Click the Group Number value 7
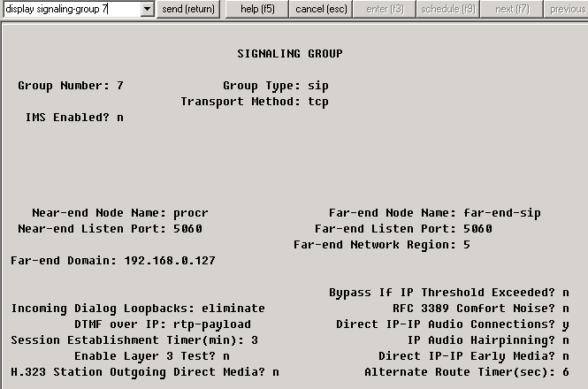The image size is (588, 389). coord(120,86)
